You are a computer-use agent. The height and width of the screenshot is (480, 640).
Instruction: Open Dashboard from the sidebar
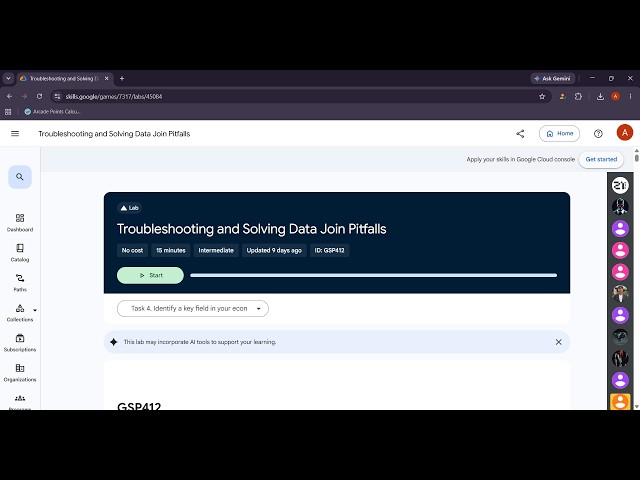20,223
